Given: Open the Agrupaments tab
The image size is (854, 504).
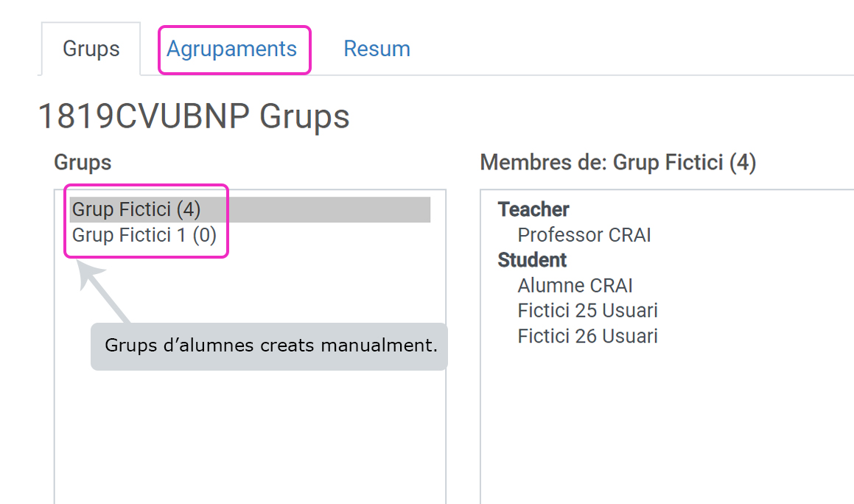Looking at the screenshot, I should click(231, 49).
